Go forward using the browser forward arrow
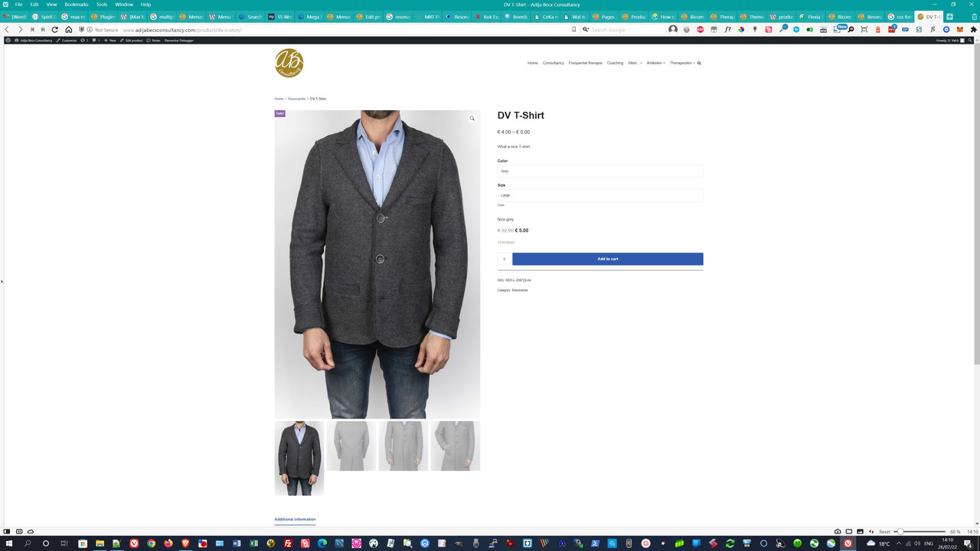This screenshot has width=980, height=551. (21, 29)
